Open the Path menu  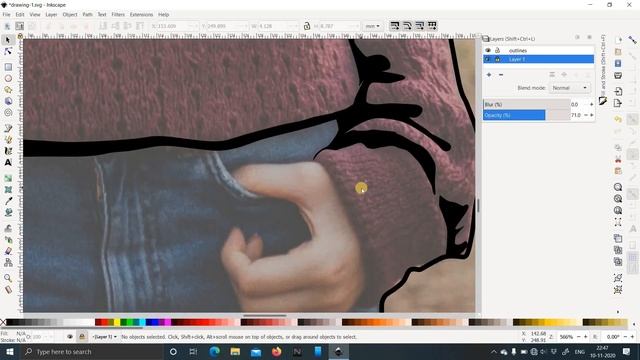87,14
